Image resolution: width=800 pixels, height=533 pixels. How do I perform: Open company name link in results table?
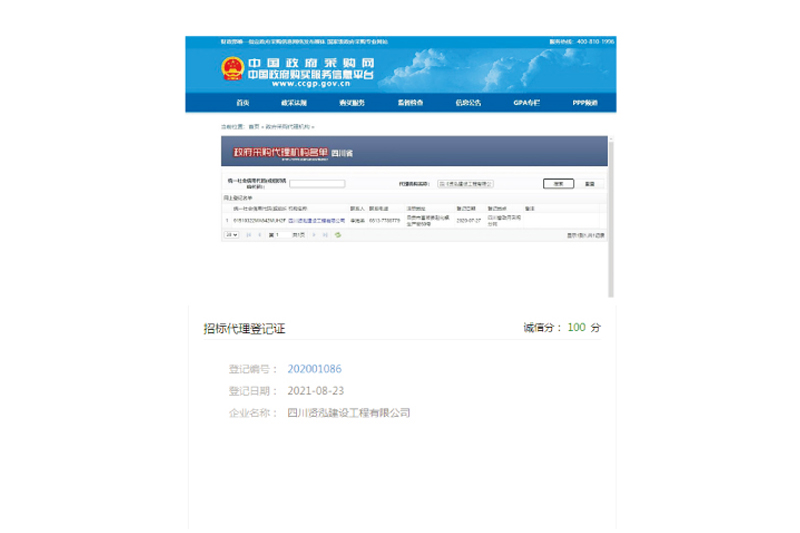coord(317,220)
